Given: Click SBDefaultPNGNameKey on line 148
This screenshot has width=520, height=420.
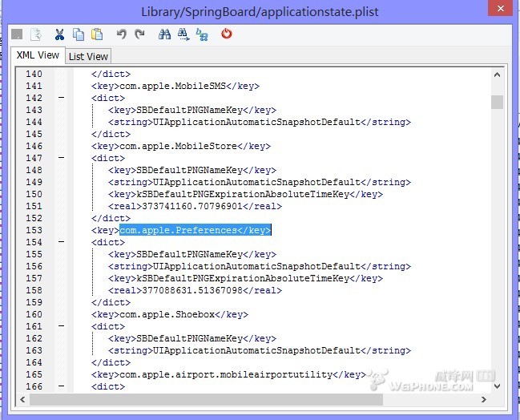Looking at the screenshot, I should [189, 170].
